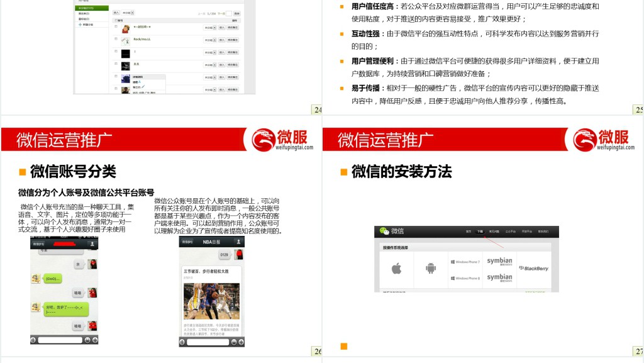The width and height of the screenshot is (644, 363).
Task: Open the group dropdown in 木木 row
Action: [x=210, y=65]
